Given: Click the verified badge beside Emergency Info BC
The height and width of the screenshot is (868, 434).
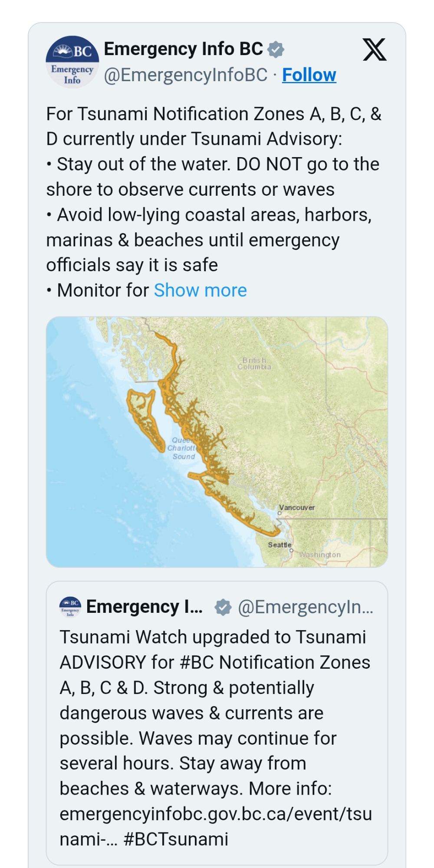Looking at the screenshot, I should click(x=276, y=49).
